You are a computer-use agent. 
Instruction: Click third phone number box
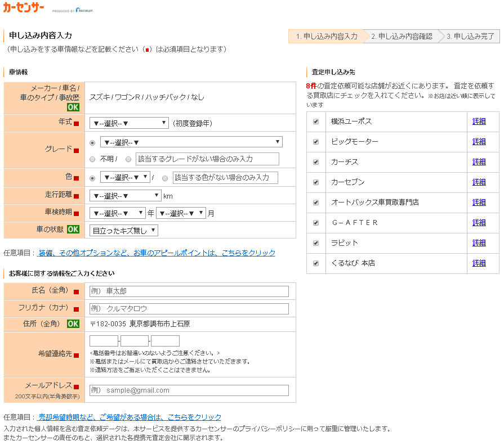[x=165, y=341]
